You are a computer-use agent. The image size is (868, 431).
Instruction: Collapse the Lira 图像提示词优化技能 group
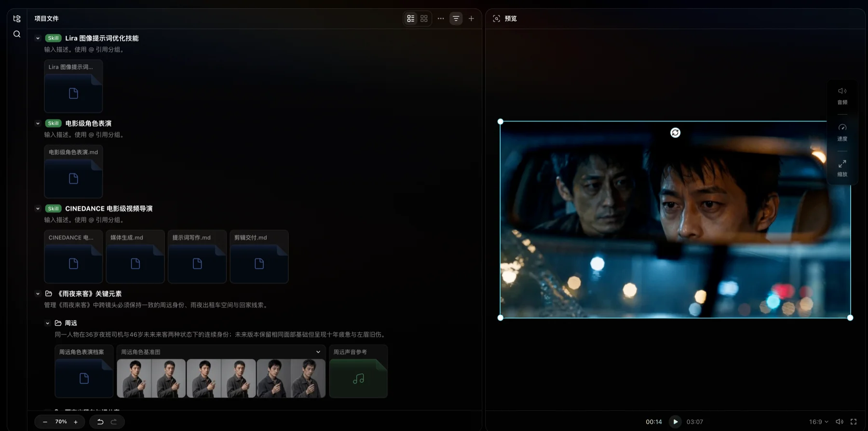(38, 39)
